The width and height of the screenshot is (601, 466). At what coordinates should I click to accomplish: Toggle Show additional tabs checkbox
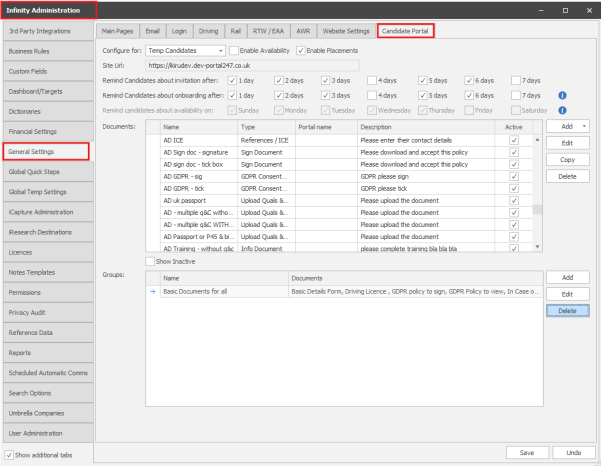(9, 455)
